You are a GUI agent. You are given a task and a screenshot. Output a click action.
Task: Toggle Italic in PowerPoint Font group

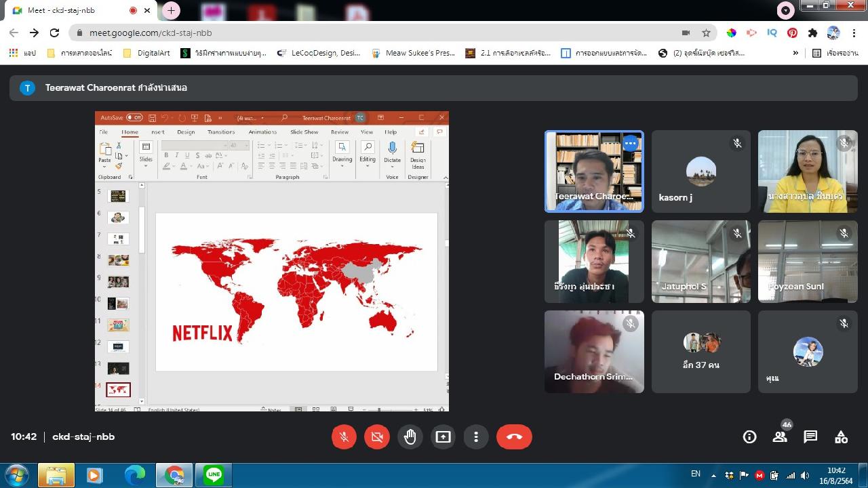[176, 156]
